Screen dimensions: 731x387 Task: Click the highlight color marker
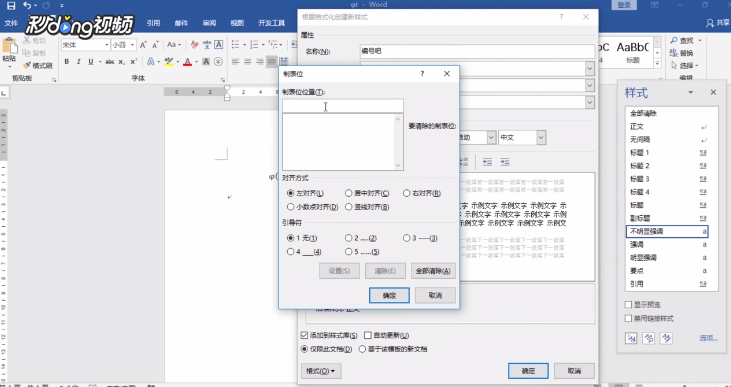pos(169,62)
